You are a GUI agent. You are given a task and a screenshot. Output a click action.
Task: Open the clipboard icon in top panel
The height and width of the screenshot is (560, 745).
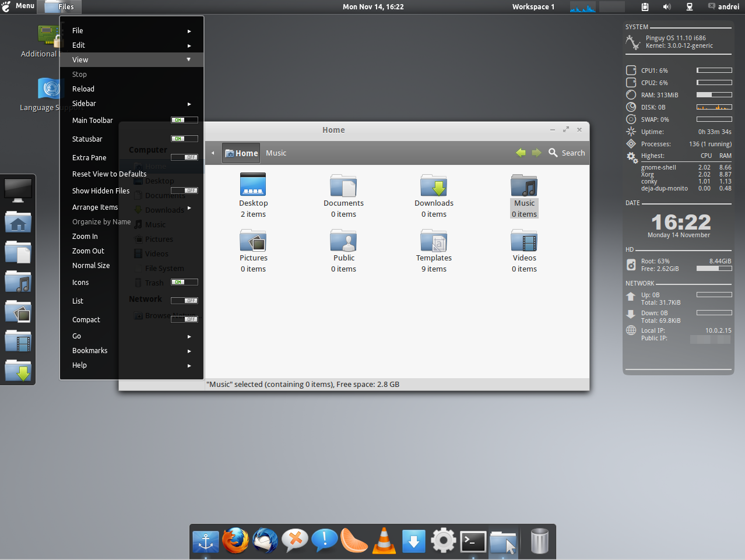pyautogui.click(x=645, y=7)
